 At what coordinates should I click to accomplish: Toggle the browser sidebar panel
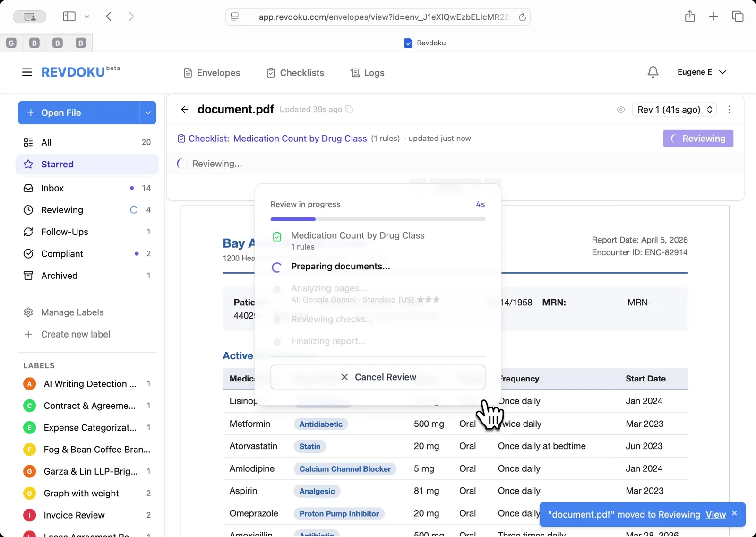click(69, 17)
